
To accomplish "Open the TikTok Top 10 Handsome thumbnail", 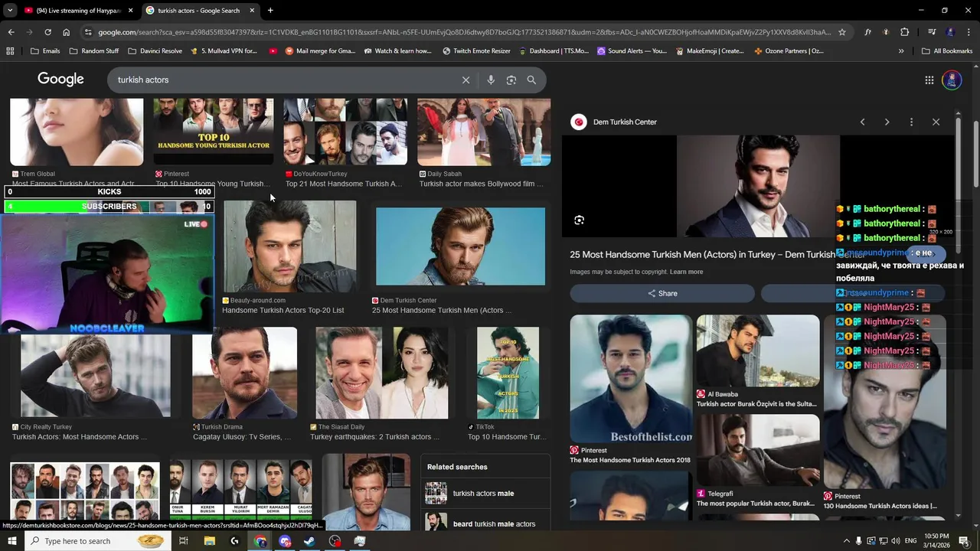I will pos(508,373).
